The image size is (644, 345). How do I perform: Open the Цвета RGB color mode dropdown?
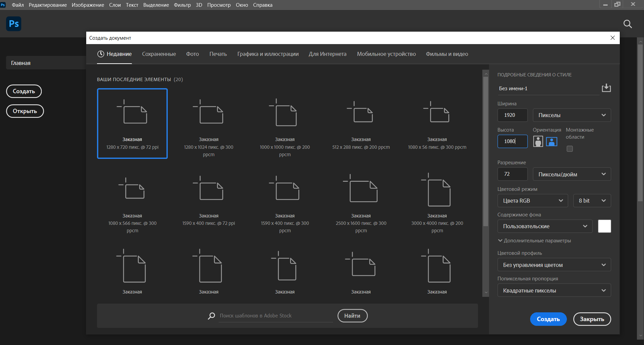click(x=533, y=201)
